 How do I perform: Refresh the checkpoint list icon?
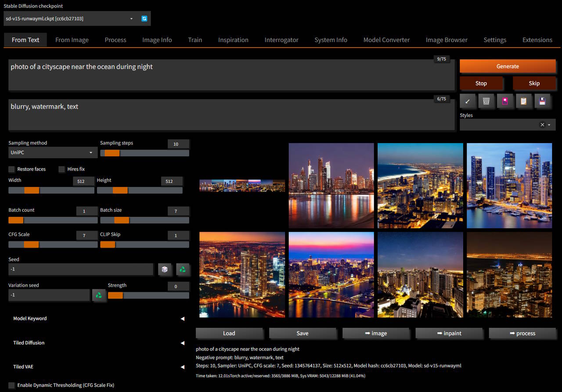point(144,18)
